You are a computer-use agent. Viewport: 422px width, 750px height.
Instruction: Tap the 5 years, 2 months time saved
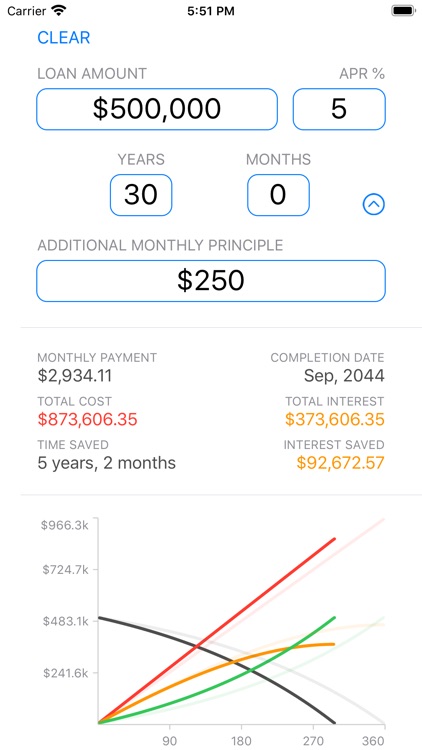(x=106, y=463)
